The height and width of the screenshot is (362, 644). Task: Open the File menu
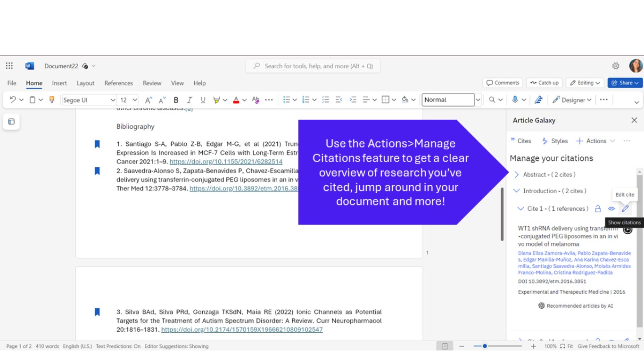click(x=12, y=83)
